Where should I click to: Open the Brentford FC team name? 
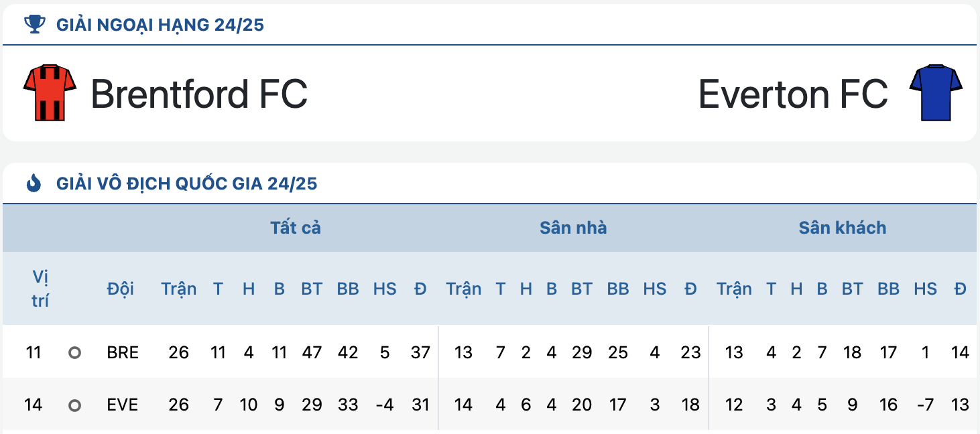(199, 93)
